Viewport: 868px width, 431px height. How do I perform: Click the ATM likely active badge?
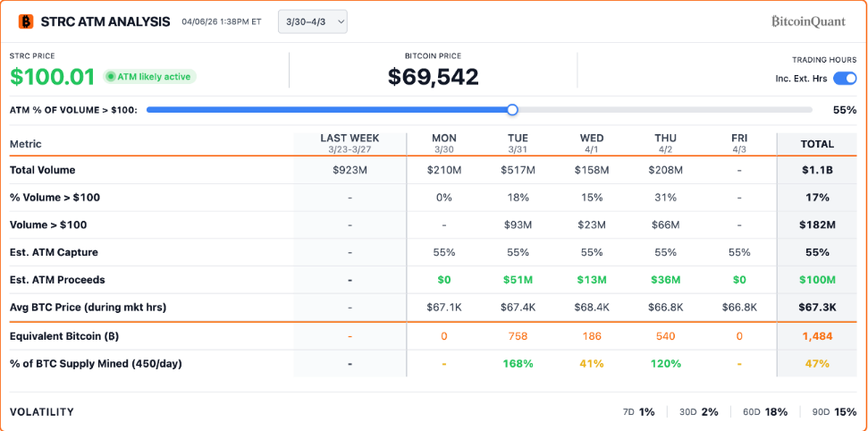point(149,76)
